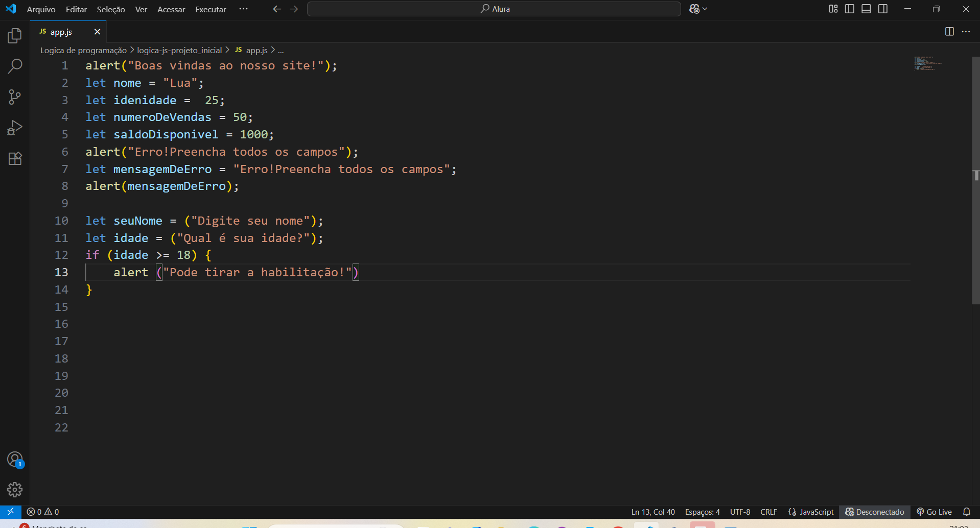Toggle the bottom panel
This screenshot has height=528, width=980.
(866, 9)
